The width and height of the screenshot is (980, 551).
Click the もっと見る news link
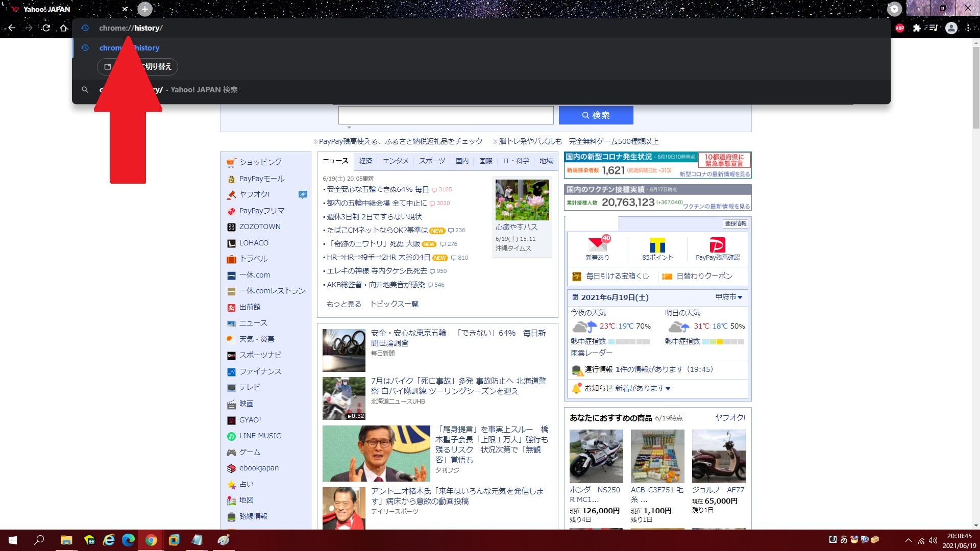coord(344,304)
